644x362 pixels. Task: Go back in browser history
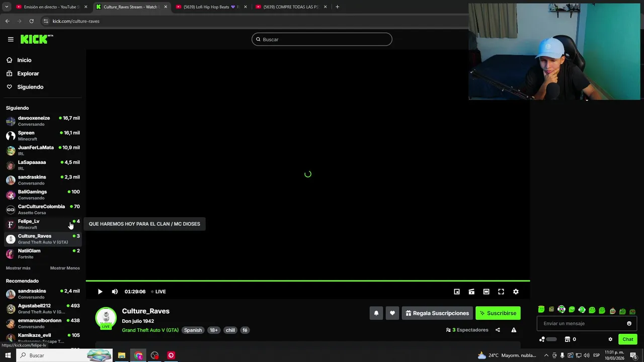(x=7, y=21)
